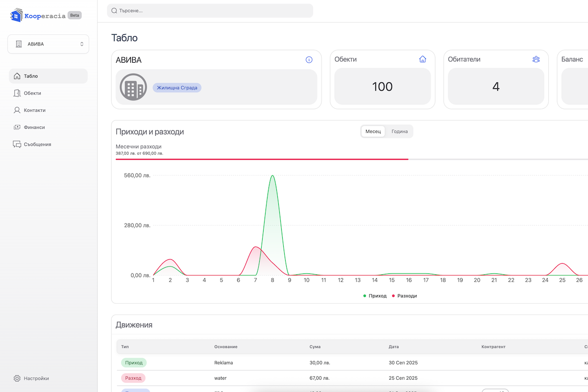Switch chart to Месец view
Screen dimensions: 588x392
point(373,131)
